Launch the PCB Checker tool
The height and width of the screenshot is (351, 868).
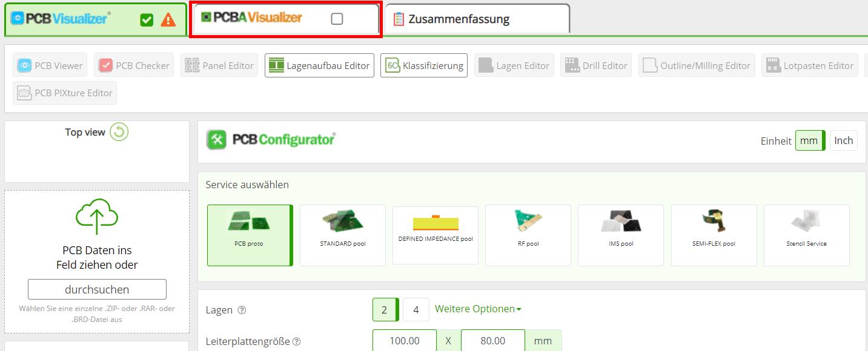point(134,65)
